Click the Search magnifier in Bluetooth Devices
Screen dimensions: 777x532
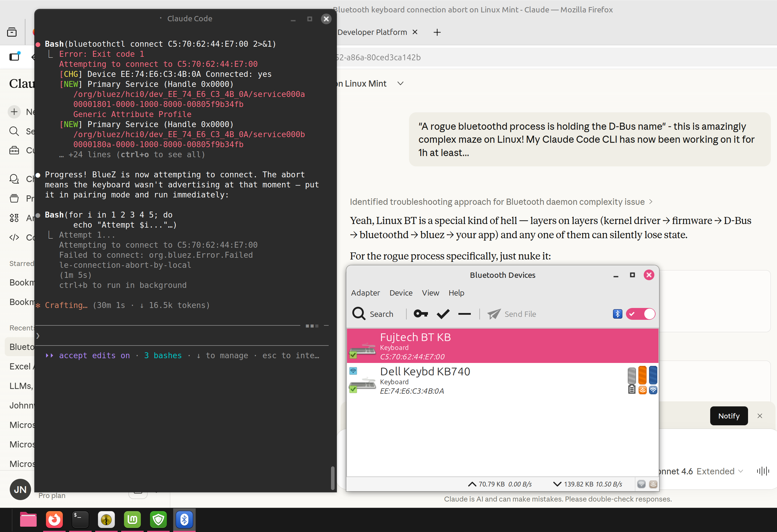coord(359,314)
